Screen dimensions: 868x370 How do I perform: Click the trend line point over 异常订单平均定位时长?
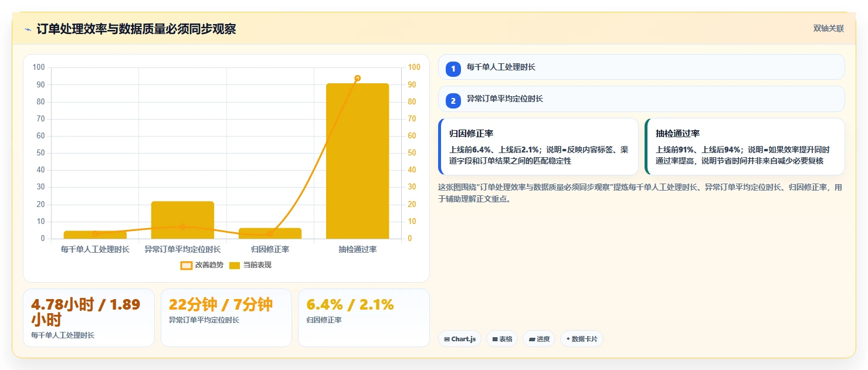coord(182,227)
